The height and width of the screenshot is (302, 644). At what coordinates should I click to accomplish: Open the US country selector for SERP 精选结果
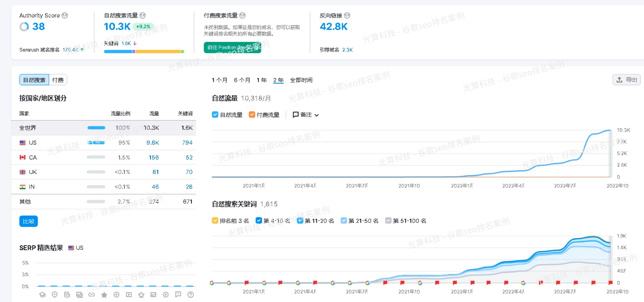[76, 248]
